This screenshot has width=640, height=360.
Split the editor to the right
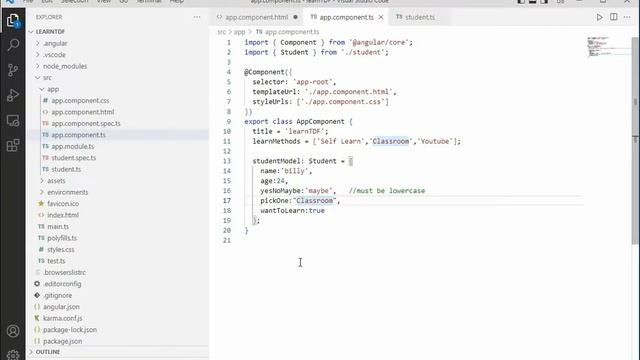pyautogui.click(x=613, y=17)
